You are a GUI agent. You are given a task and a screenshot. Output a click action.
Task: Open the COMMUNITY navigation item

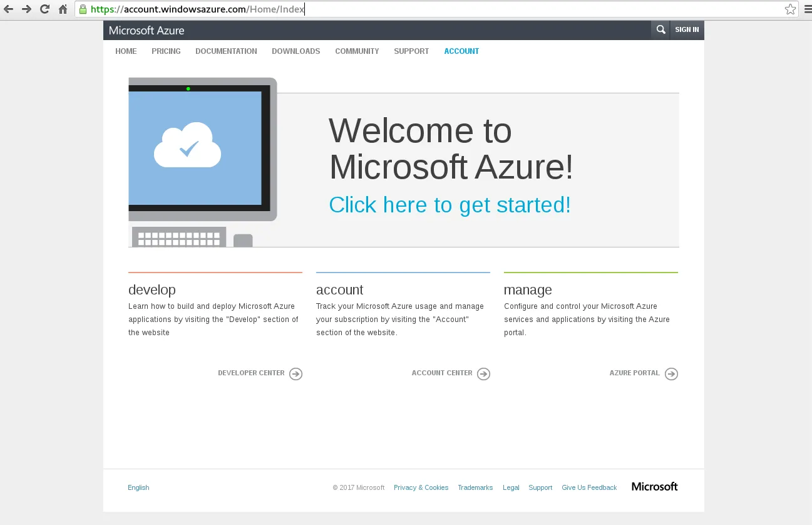[357, 51]
